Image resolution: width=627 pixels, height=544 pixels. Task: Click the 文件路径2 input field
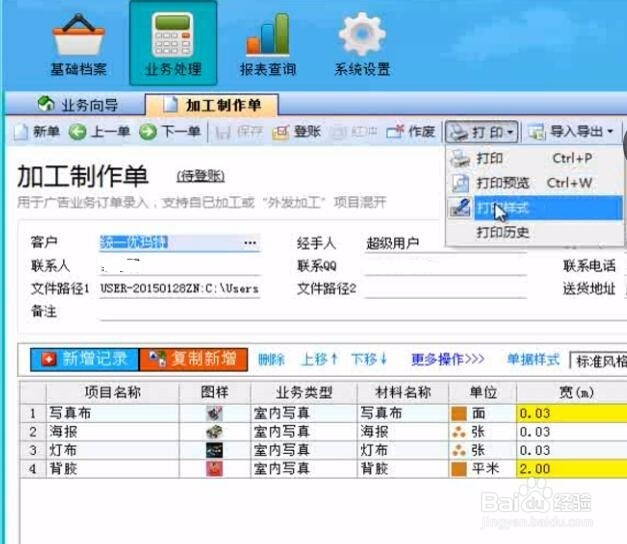[x=445, y=288]
